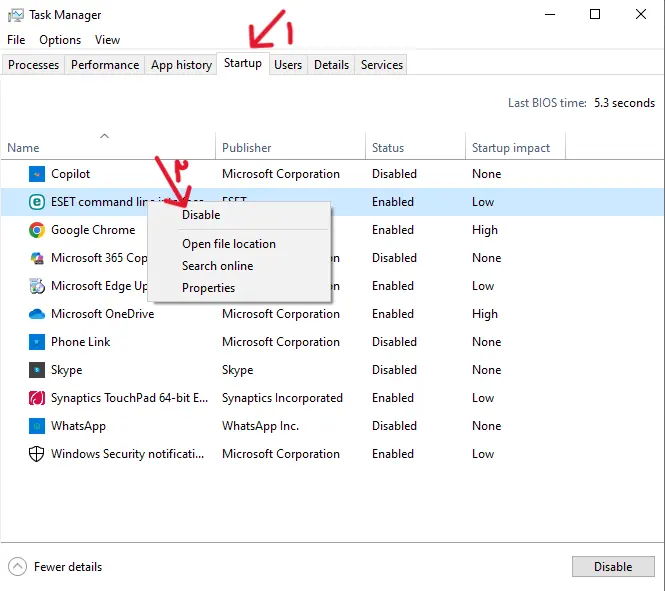
Task: Click the Google Chrome icon
Action: (36, 230)
